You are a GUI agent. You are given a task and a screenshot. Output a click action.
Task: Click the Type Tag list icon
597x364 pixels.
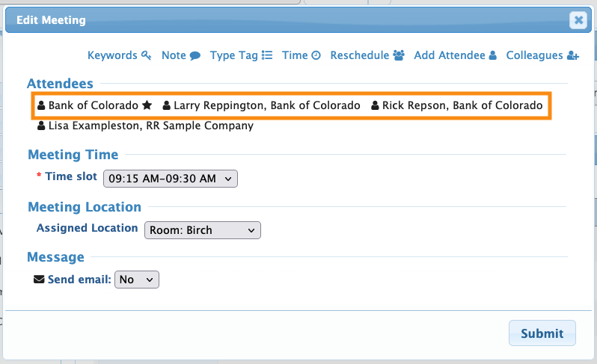(x=267, y=55)
